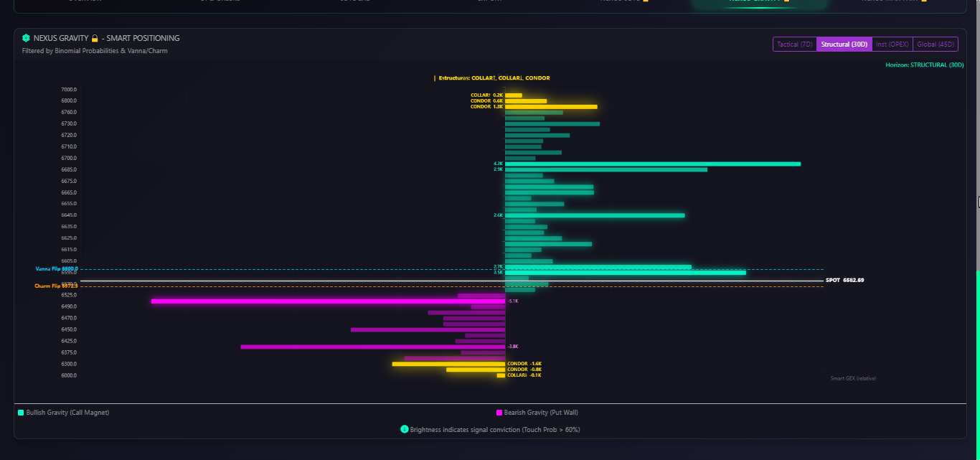This screenshot has width=980, height=460.
Task: Click the yellow CONDOR -1.6K bar
Action: coord(448,364)
